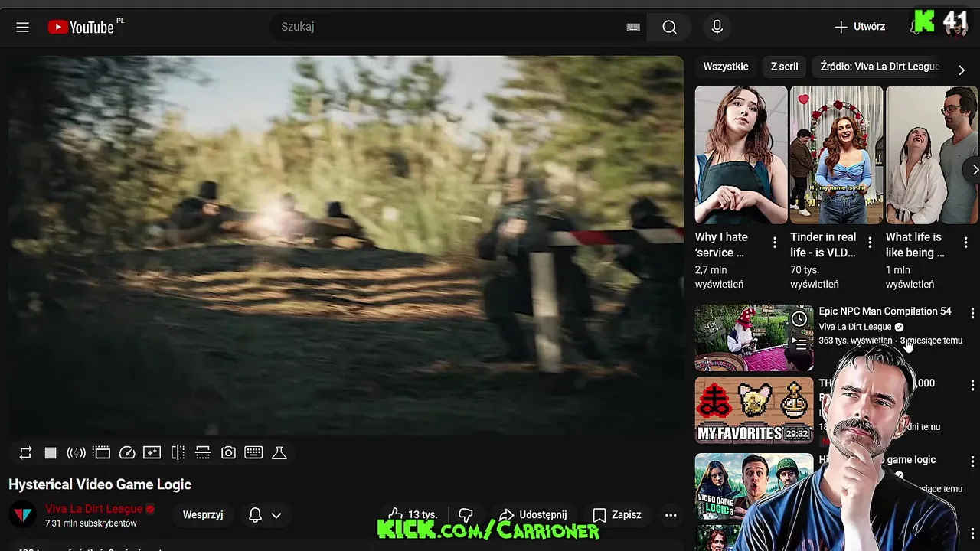
Task: Toggle the volume boost lightning icon
Action: pos(76,453)
